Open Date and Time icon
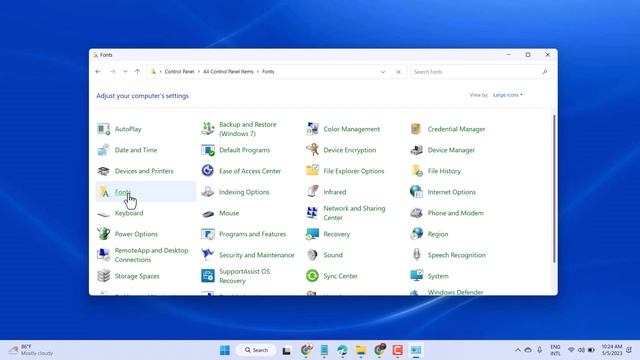 [104, 150]
